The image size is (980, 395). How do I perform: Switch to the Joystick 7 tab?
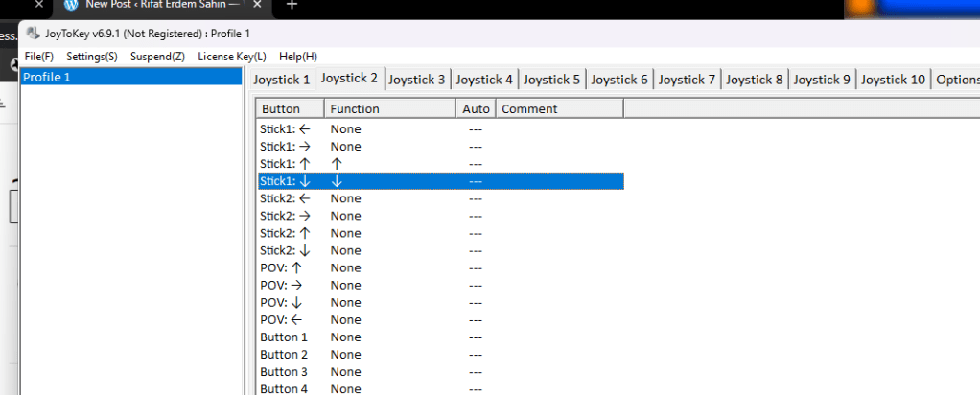point(687,80)
